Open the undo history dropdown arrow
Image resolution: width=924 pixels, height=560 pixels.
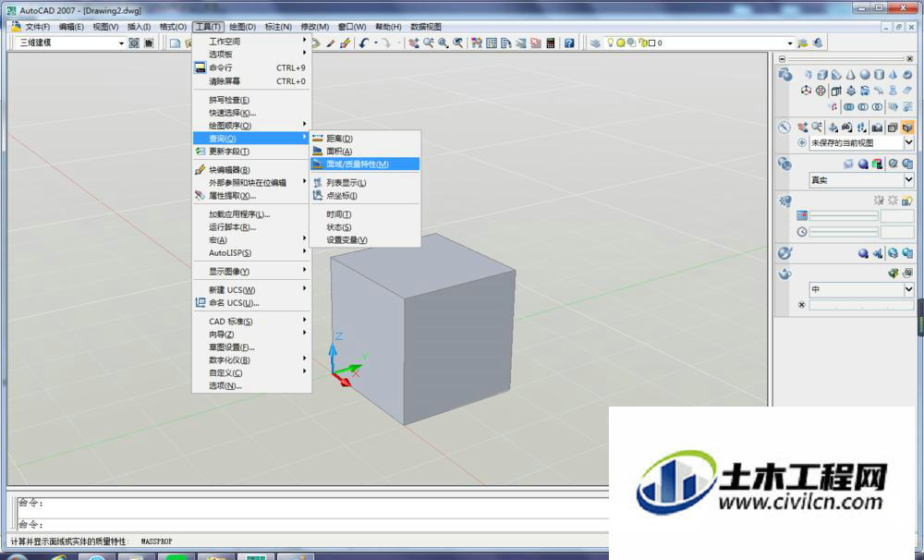point(376,43)
